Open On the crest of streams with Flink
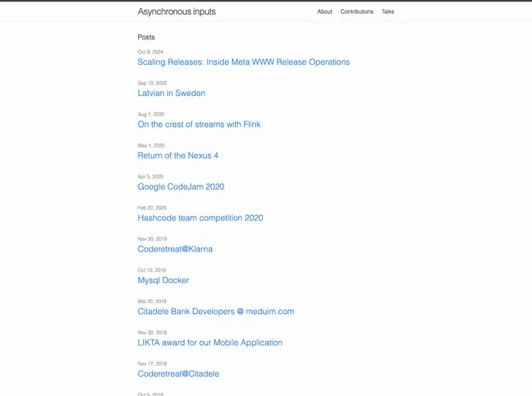532x396 pixels. [x=199, y=125]
